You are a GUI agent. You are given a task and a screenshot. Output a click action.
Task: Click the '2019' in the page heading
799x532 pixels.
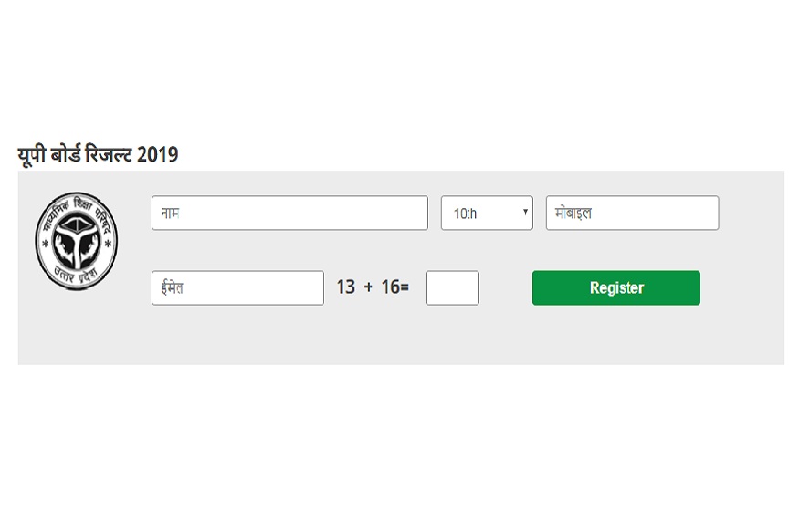158,154
